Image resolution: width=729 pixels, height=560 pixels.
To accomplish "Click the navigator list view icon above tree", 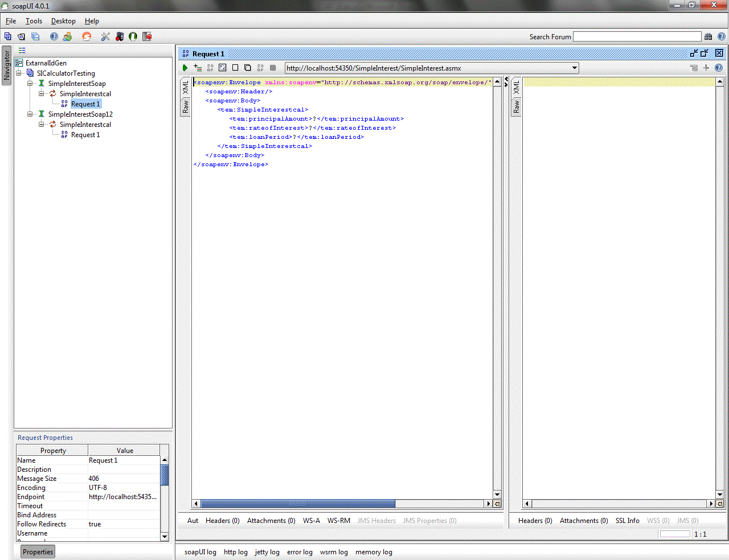I will coord(22,51).
